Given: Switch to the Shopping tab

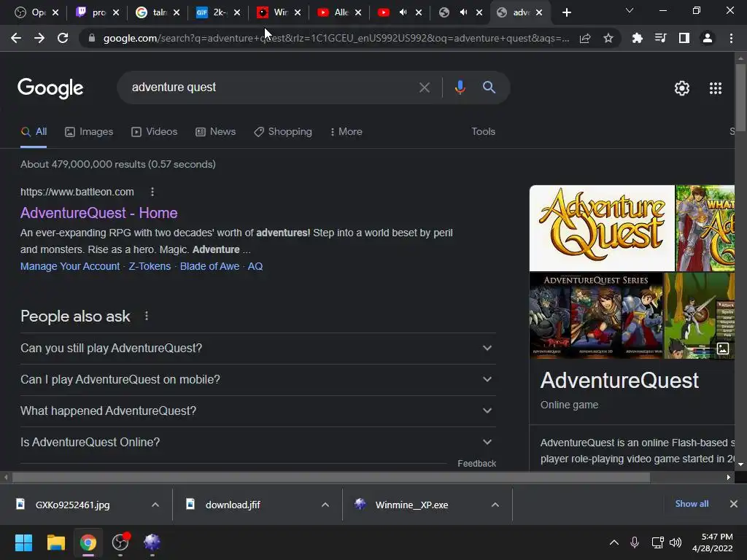Looking at the screenshot, I should pyautogui.click(x=283, y=132).
